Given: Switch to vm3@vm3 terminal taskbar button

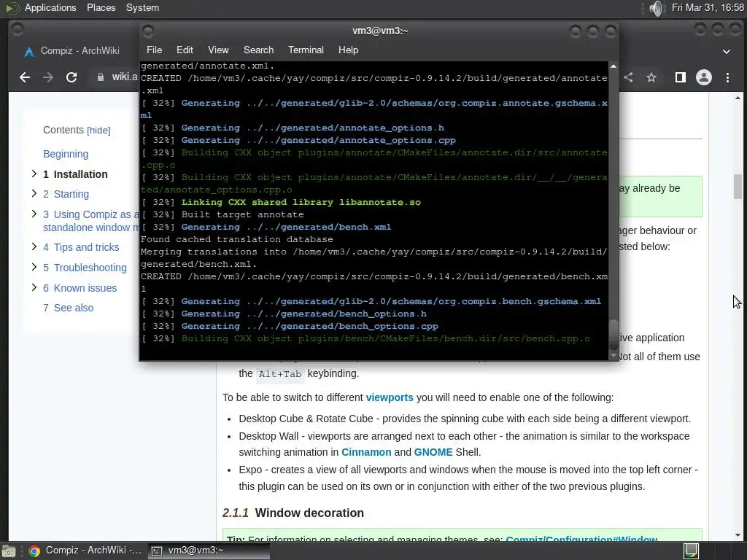Looking at the screenshot, I should click(x=209, y=551).
